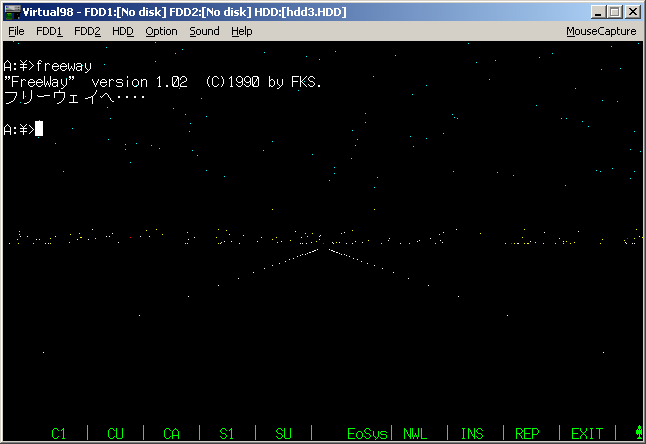
Task: Close the Virtual98 window
Action: (x=632, y=12)
